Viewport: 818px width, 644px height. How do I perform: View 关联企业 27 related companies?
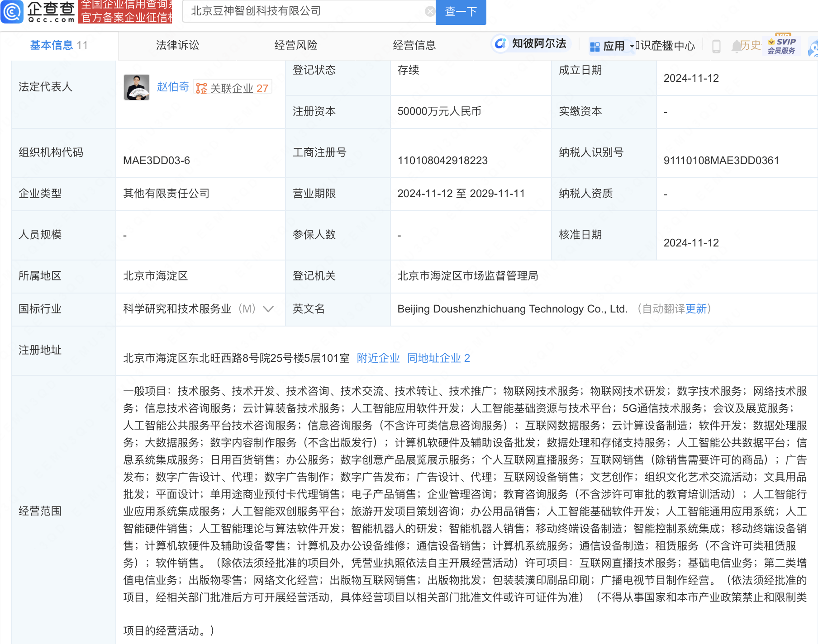coord(233,88)
